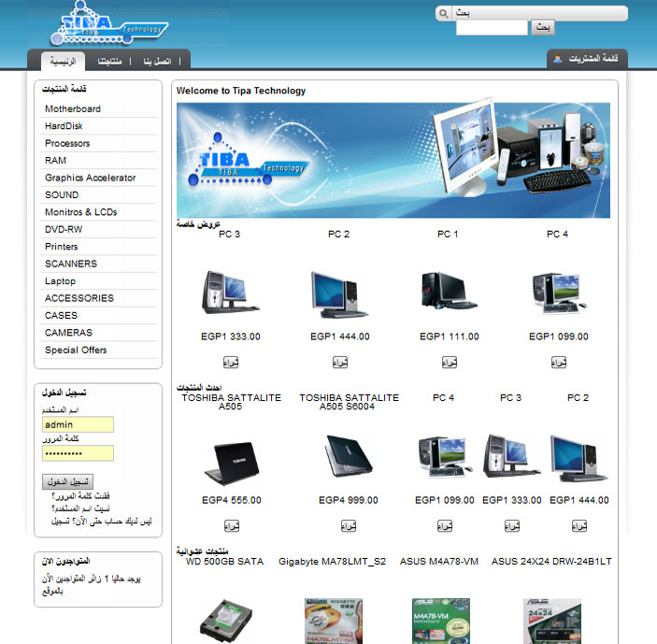This screenshot has width=657, height=644.
Task: Click buy button under latest PC 2 EGP1 444.00
Action: (x=579, y=526)
